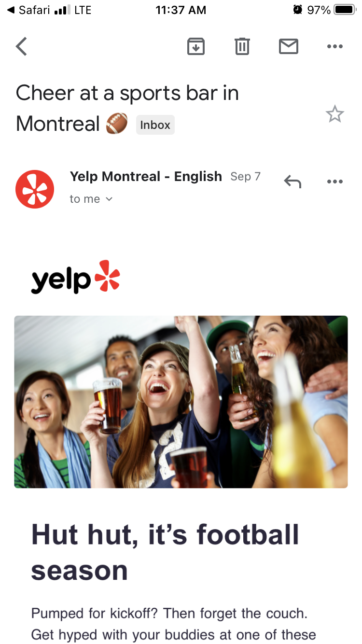Tap the Yelp sender avatar
This screenshot has height=644, width=362.
tap(35, 189)
